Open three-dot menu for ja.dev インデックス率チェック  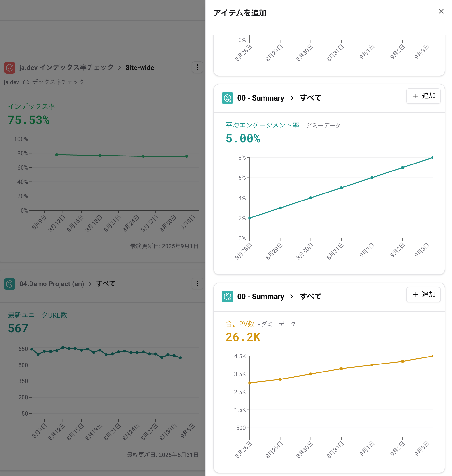[x=197, y=67]
